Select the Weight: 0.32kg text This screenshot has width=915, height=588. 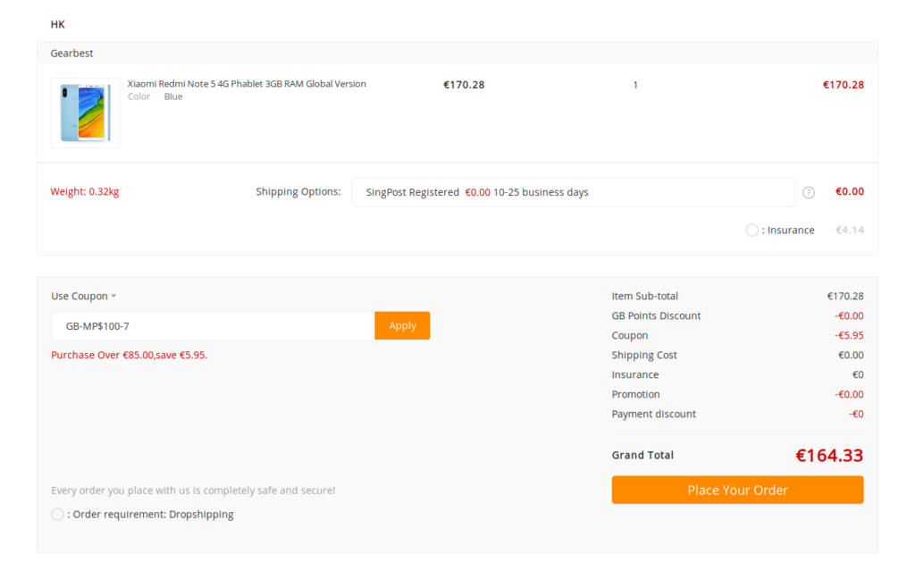(85, 192)
